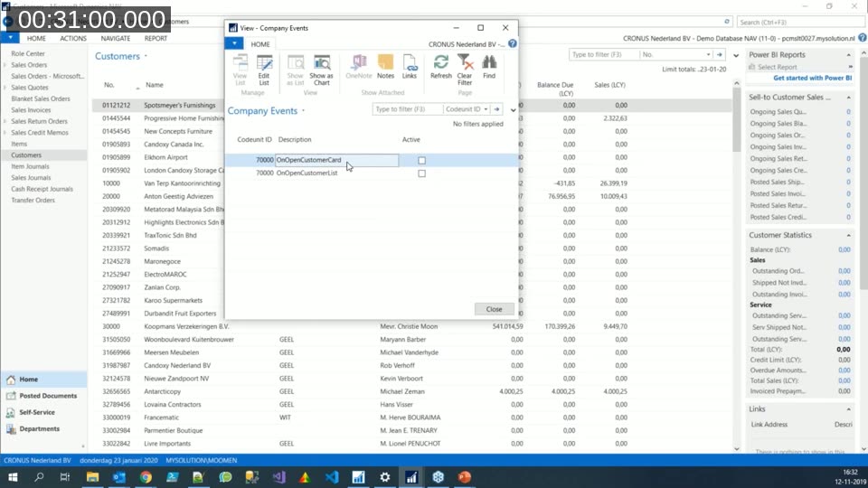Open Notes in Show Attached group
Screen dimensions: 868x488
[x=385, y=68]
